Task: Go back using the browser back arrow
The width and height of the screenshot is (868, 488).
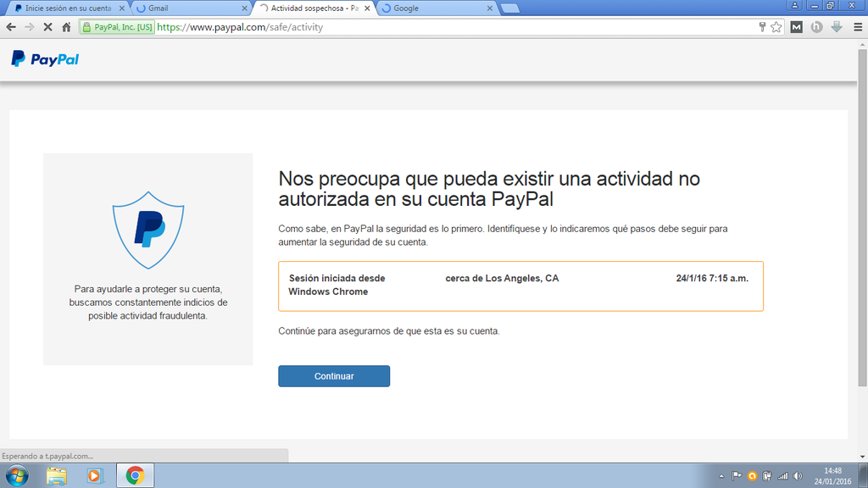Action: click(x=11, y=27)
